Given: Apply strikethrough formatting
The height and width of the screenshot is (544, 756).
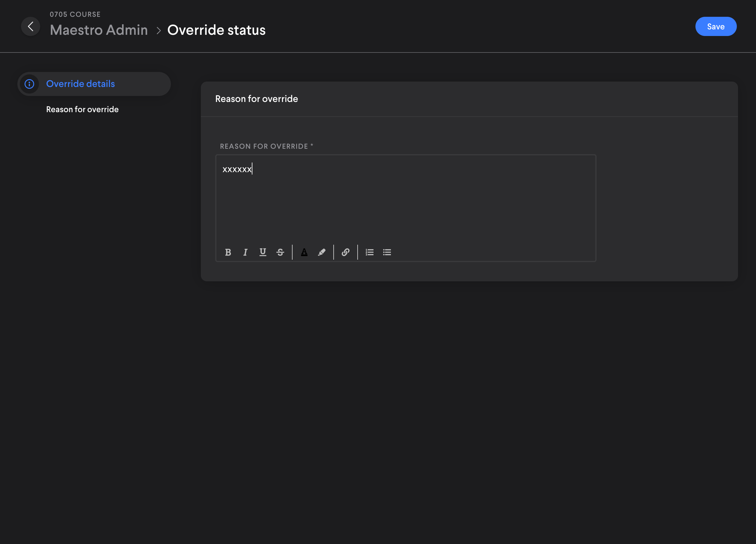Looking at the screenshot, I should (280, 253).
